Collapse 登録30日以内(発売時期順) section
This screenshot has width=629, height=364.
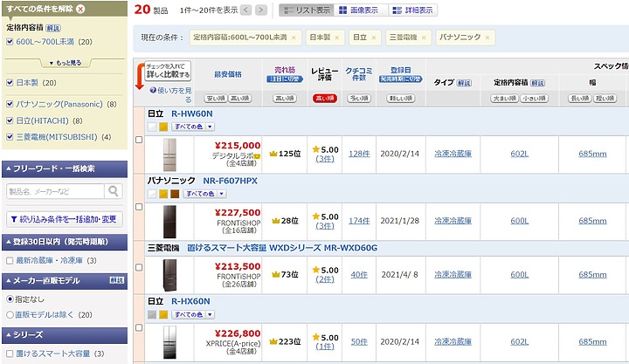click(x=65, y=242)
